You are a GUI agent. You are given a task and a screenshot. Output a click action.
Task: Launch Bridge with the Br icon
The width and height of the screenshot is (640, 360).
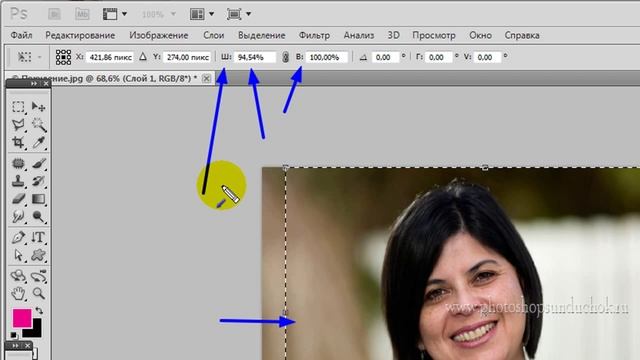(54, 14)
